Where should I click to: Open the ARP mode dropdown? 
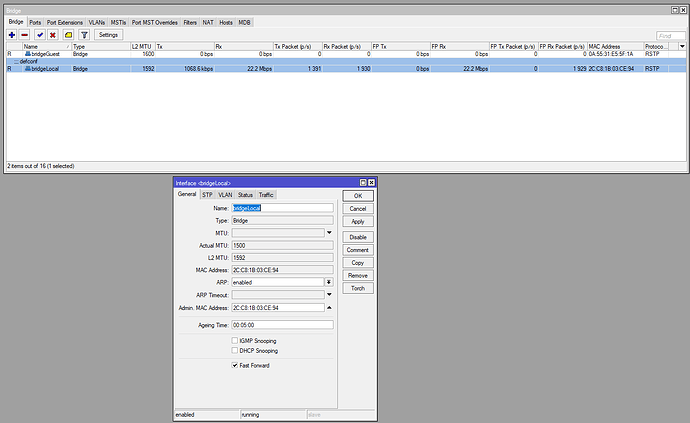pos(329,283)
